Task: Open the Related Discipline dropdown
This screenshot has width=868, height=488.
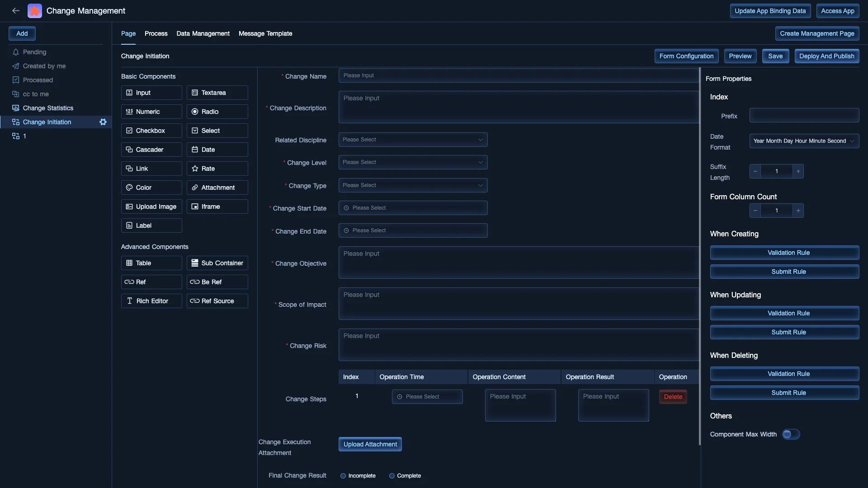Action: (x=413, y=140)
